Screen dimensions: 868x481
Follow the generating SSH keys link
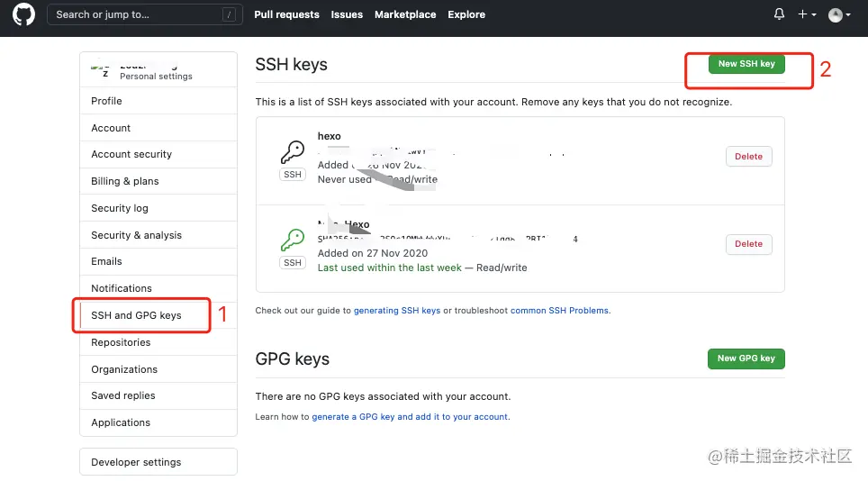(397, 311)
